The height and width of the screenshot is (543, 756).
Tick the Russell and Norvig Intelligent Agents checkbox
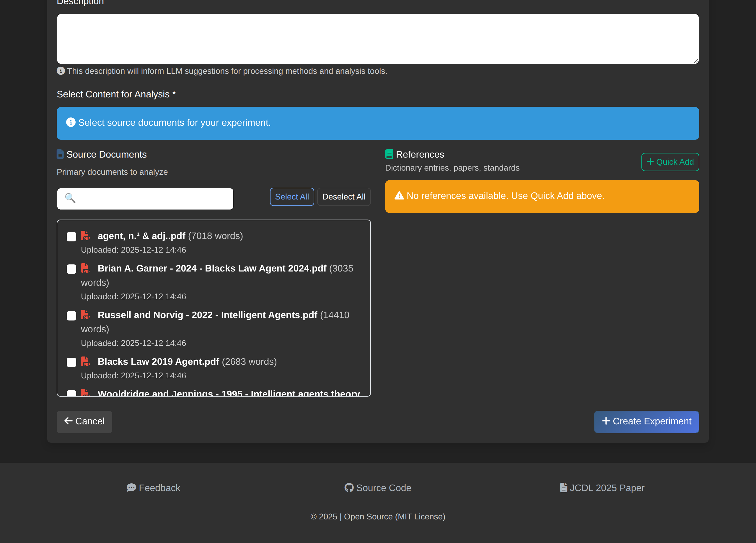(71, 315)
